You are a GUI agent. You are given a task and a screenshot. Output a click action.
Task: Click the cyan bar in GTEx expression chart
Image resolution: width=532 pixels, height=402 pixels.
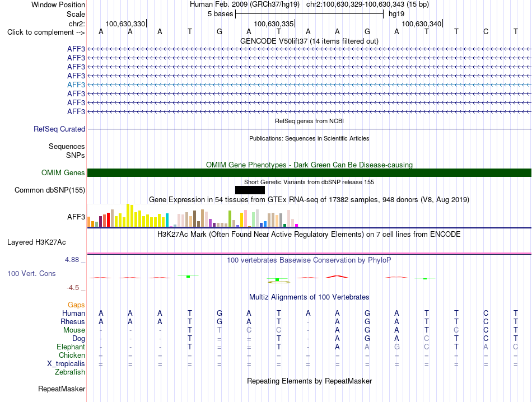click(x=167, y=220)
